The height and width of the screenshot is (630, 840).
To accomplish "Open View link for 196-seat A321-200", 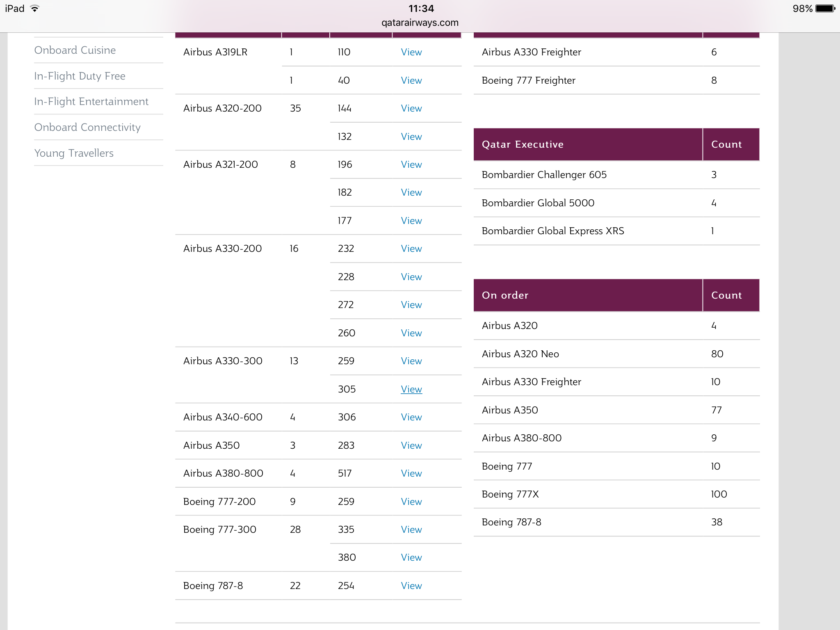I will [x=411, y=164].
